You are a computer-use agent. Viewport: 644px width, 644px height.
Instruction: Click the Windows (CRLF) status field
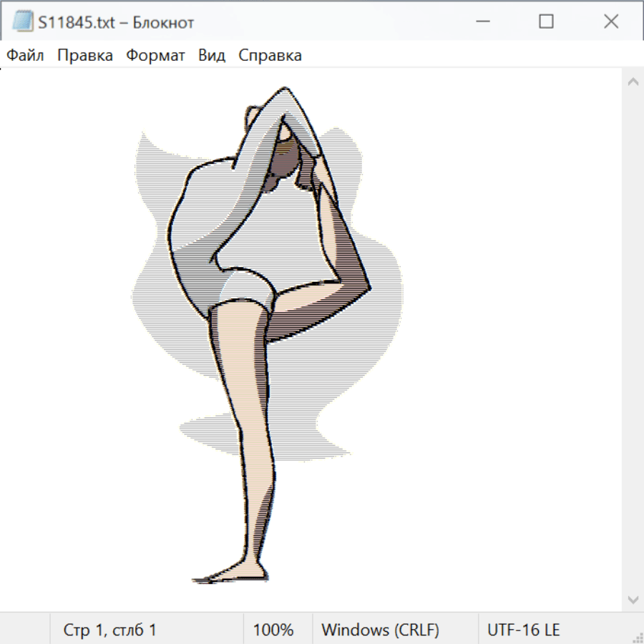click(380, 630)
